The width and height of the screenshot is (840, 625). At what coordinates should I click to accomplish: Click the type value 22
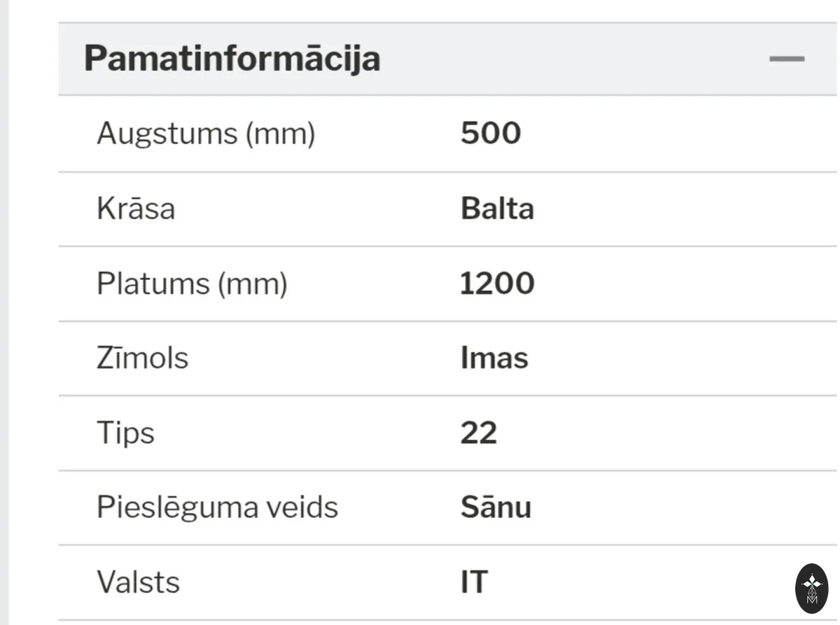tap(479, 433)
